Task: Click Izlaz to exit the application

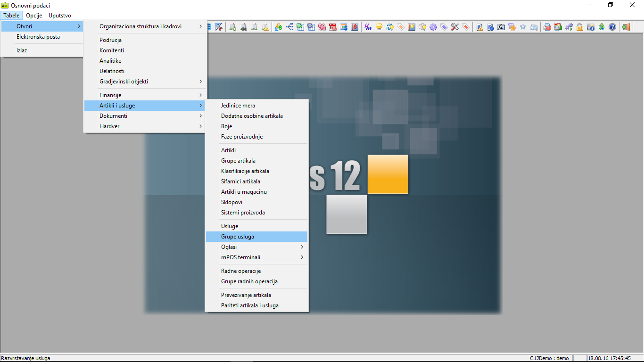Action: 22,50
